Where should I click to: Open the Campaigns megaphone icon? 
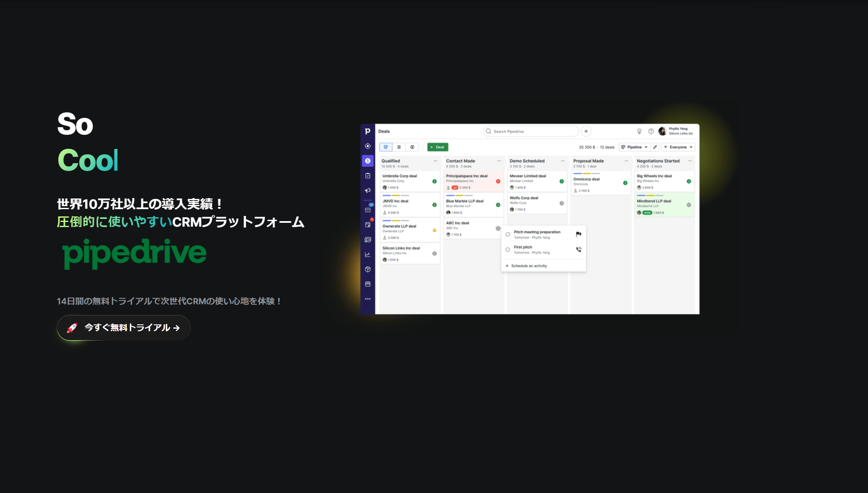[x=367, y=190]
